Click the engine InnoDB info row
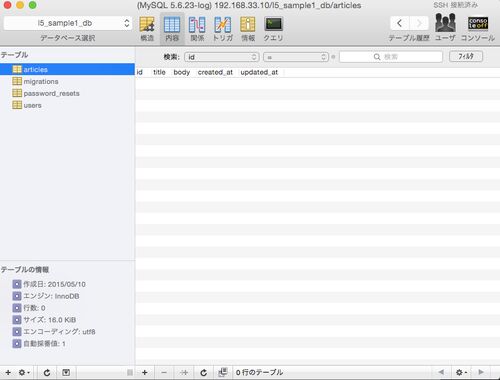The width and height of the screenshot is (500, 380). 46,296
